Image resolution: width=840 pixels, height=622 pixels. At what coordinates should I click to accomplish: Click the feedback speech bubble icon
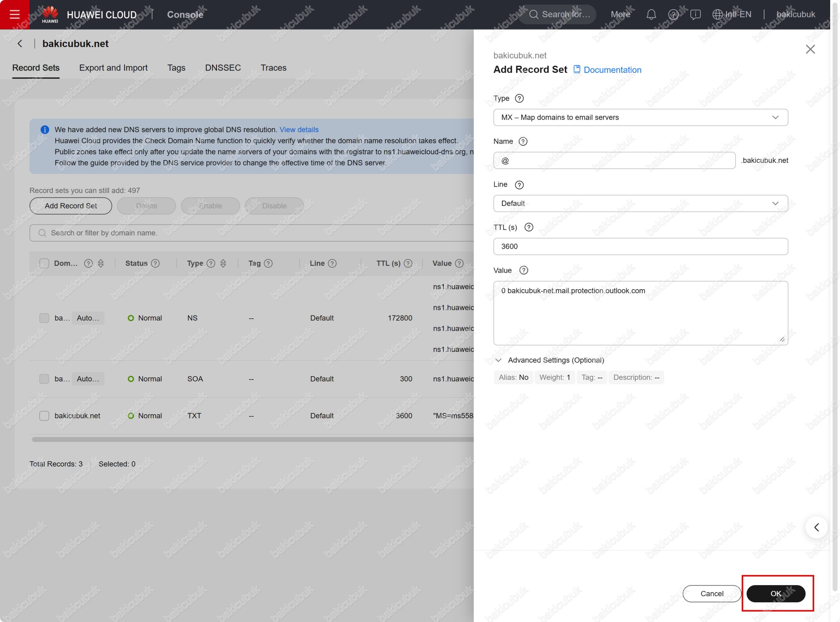(695, 14)
